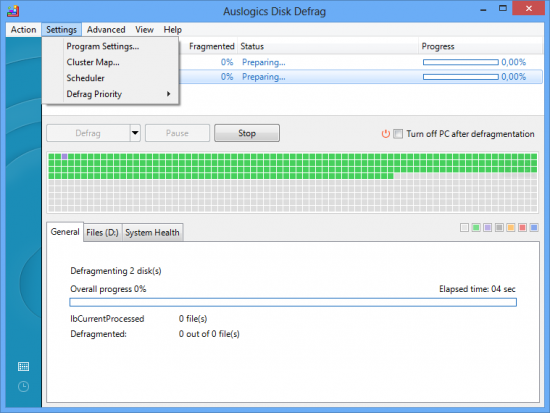The image size is (550, 413).
Task: Select the white legend color square
Action: click(x=464, y=228)
